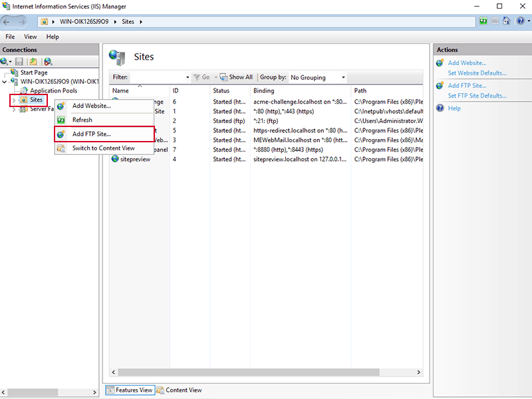Sort by the ID column header
This screenshot has height=399, width=532.
(190, 90)
